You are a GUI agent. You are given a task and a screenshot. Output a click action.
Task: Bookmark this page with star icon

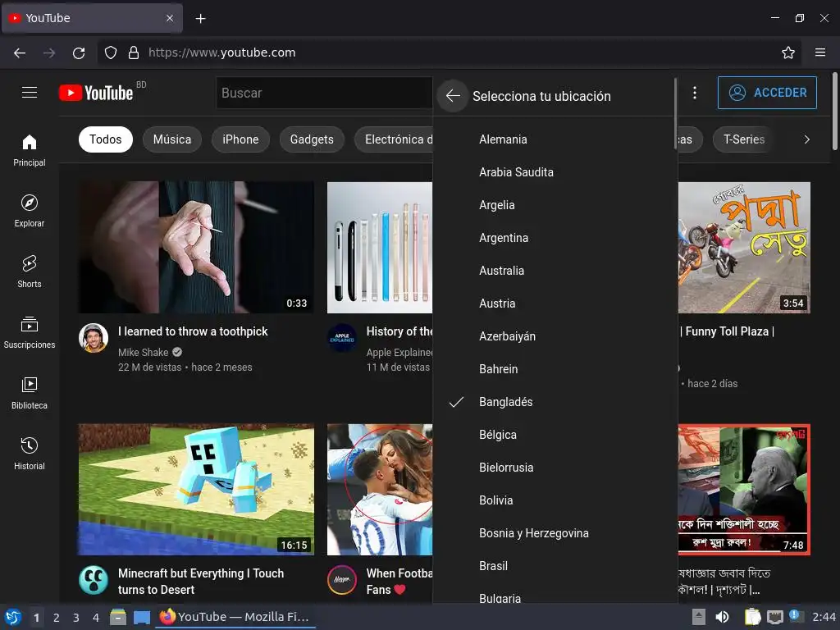point(788,52)
